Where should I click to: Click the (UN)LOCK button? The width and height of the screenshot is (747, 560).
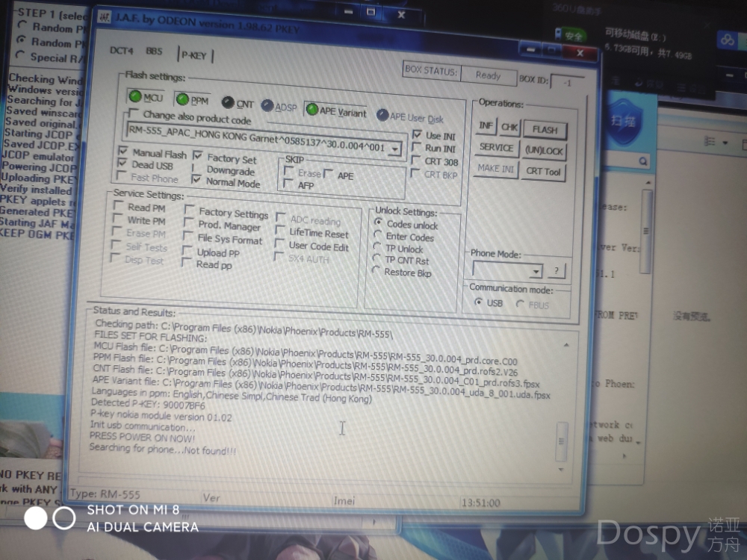click(544, 151)
